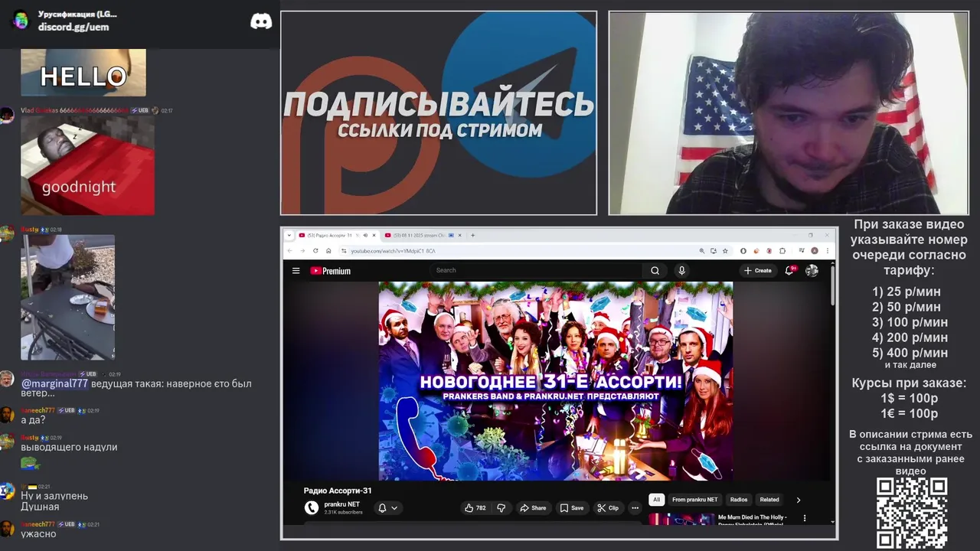The height and width of the screenshot is (551, 980).
Task: Open the browser tab search dropdown
Action: coord(289,235)
